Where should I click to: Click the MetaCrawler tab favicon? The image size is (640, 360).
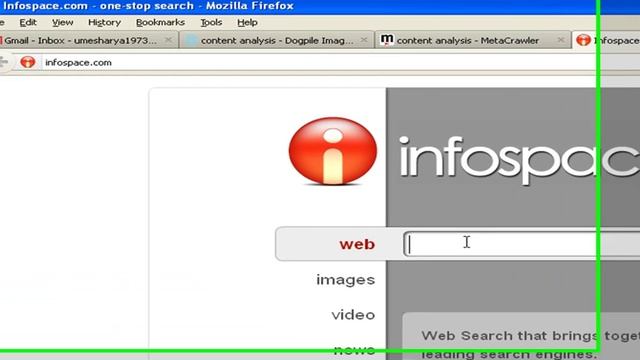point(387,40)
